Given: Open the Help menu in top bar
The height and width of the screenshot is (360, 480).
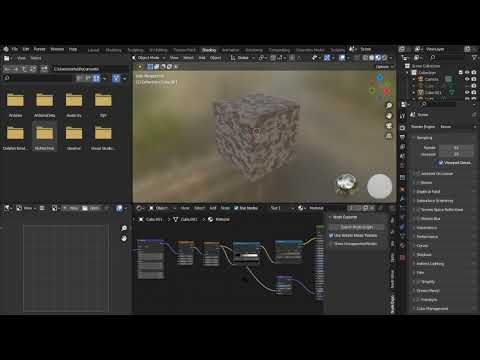Looking at the screenshot, I should point(73,49).
